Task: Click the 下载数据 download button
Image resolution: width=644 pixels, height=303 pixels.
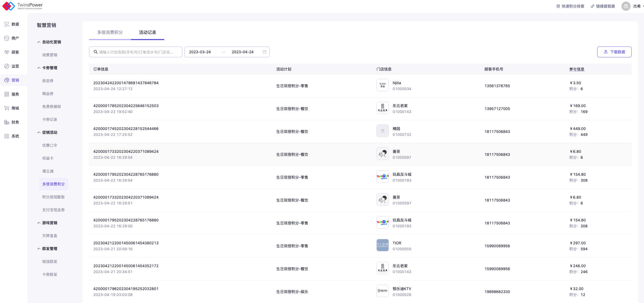Action: point(614,52)
